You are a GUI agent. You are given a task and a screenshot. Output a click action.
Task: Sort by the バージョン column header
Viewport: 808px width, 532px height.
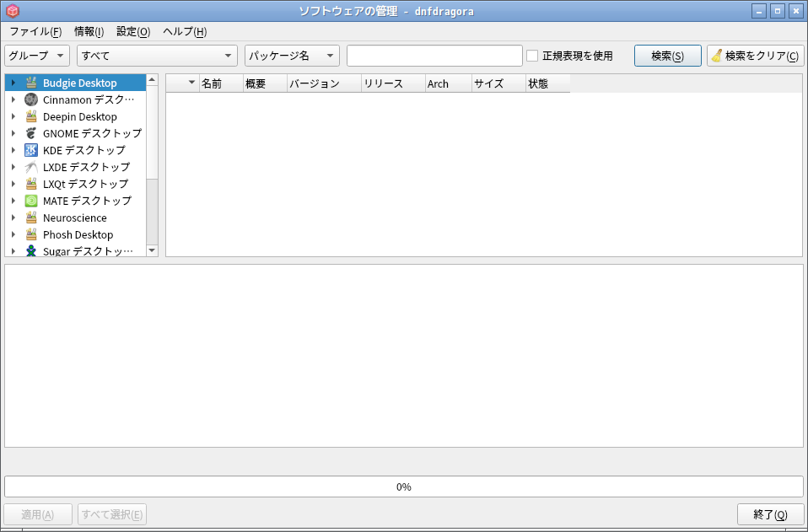click(324, 83)
